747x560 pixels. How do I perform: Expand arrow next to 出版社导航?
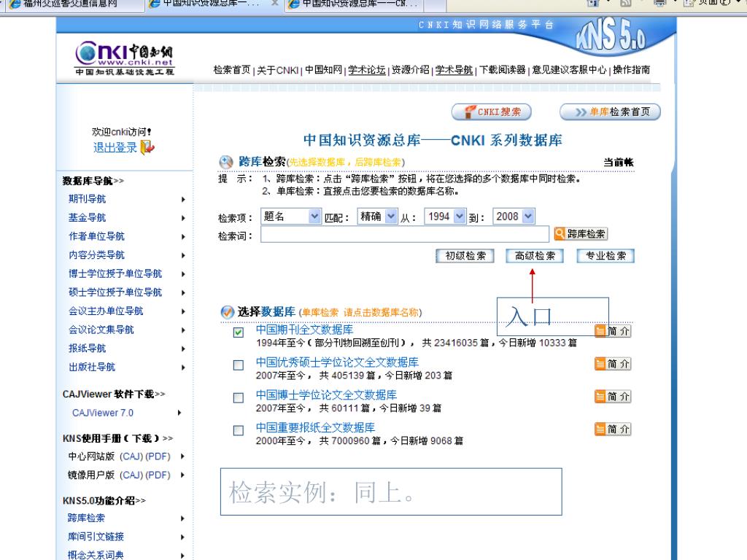tap(183, 367)
